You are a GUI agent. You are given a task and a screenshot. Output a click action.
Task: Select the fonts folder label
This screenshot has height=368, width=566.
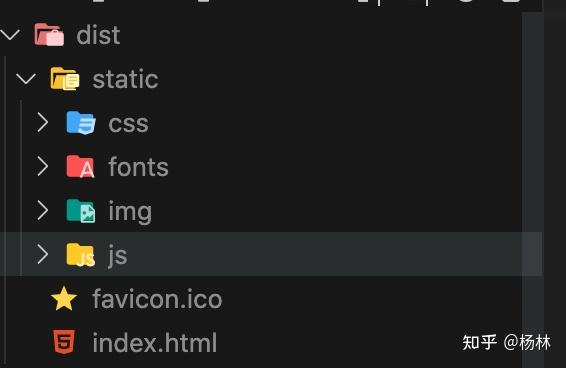coord(139,167)
